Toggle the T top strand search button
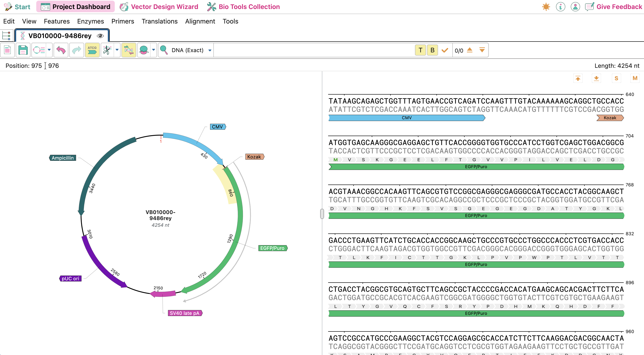Screen dimensions: 644x355 pos(420,50)
